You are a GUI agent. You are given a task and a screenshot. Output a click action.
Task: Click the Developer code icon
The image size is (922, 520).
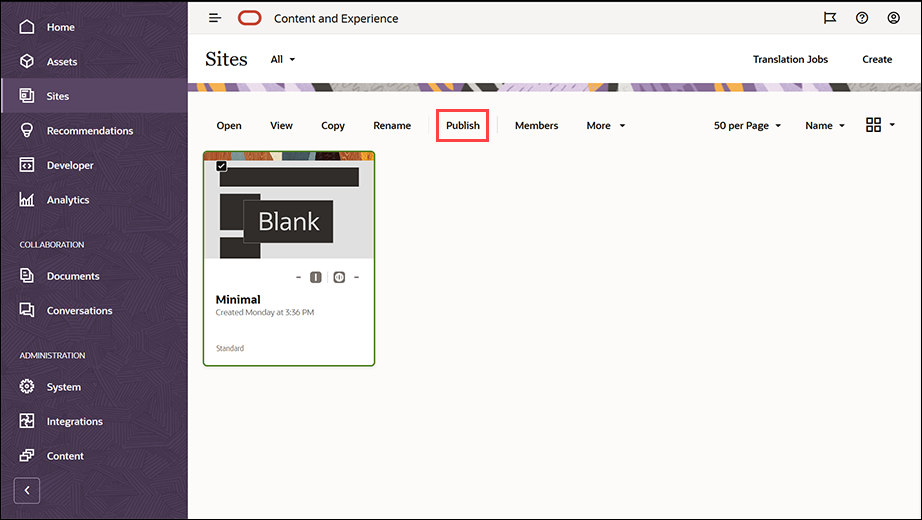point(27,165)
